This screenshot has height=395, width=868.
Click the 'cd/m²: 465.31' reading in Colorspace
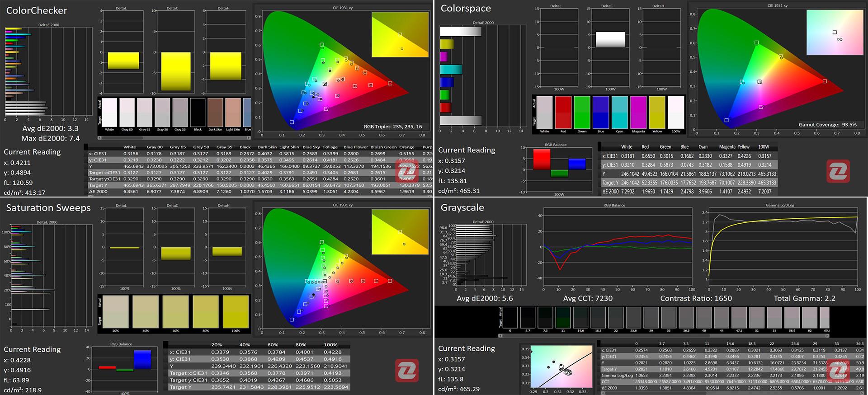459,191
